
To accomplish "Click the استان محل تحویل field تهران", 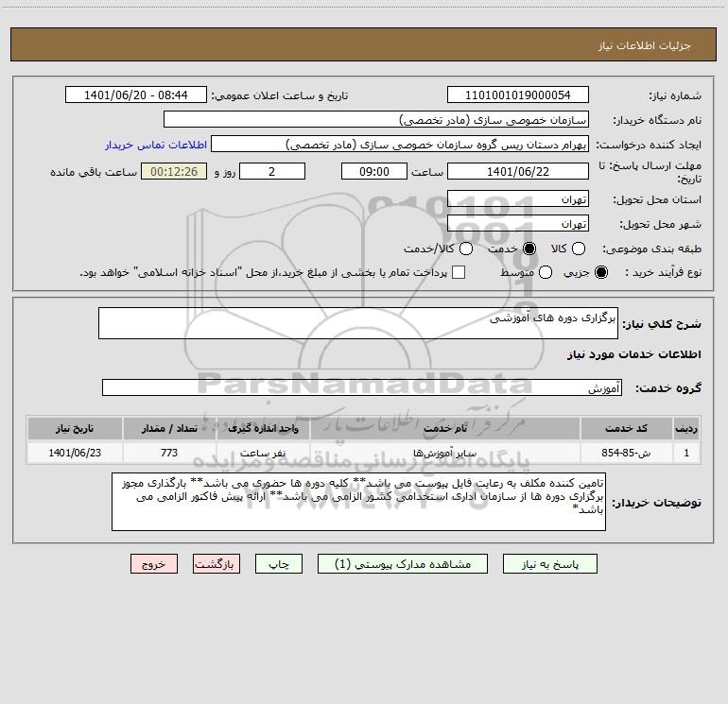I will click(518, 198).
